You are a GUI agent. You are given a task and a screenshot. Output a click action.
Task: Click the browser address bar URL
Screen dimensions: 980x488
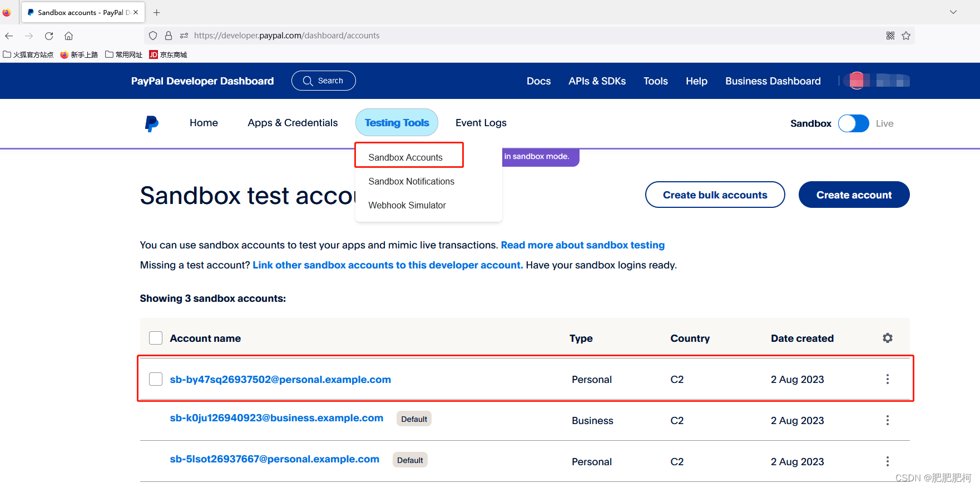click(287, 36)
